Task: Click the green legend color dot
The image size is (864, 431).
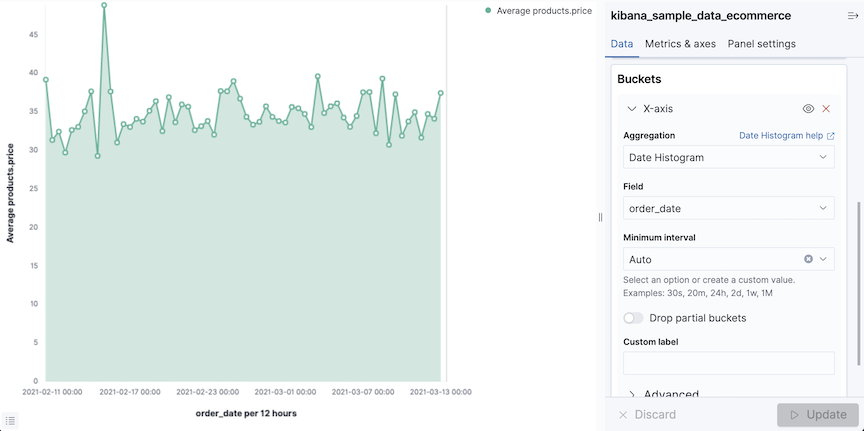Action: pos(488,11)
